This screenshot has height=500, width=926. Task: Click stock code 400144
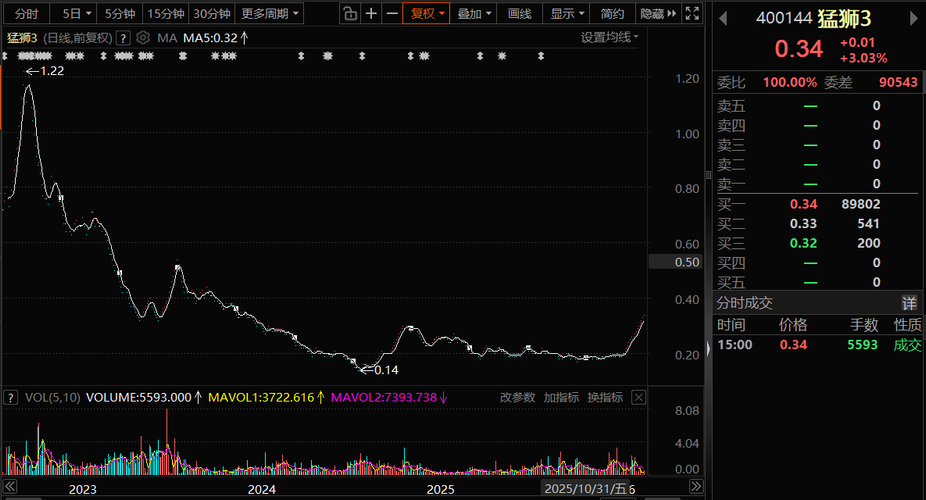click(784, 18)
